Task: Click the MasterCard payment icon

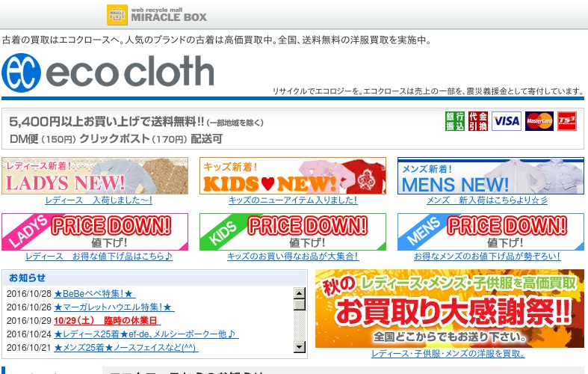Action: [x=539, y=121]
